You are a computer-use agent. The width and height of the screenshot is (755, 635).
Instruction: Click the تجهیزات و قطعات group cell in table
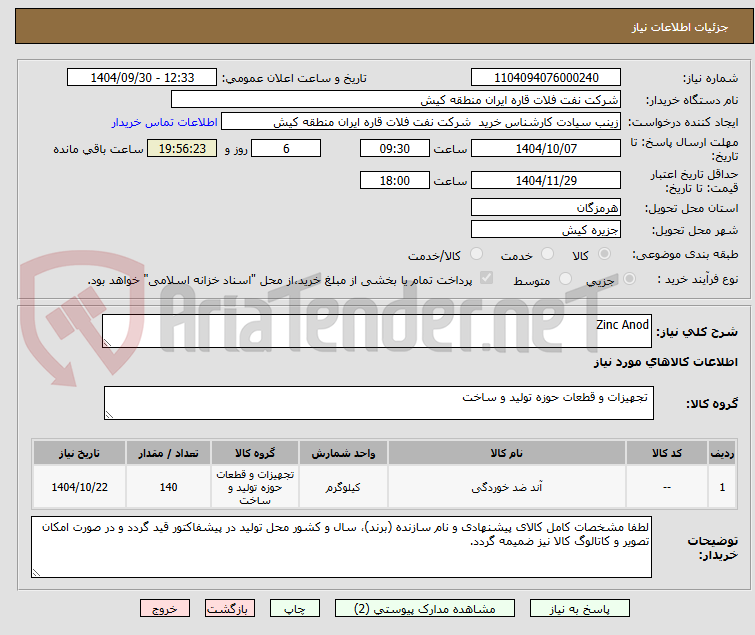pyautogui.click(x=255, y=487)
